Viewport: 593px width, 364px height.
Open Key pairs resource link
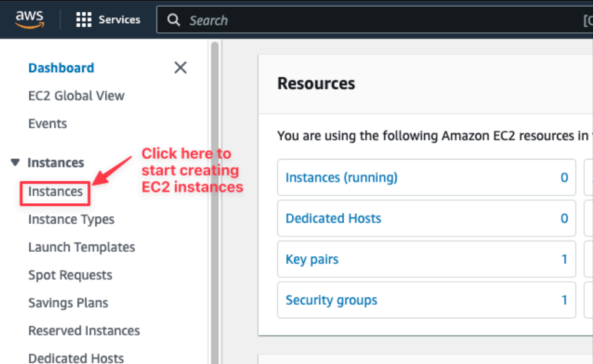(x=312, y=259)
